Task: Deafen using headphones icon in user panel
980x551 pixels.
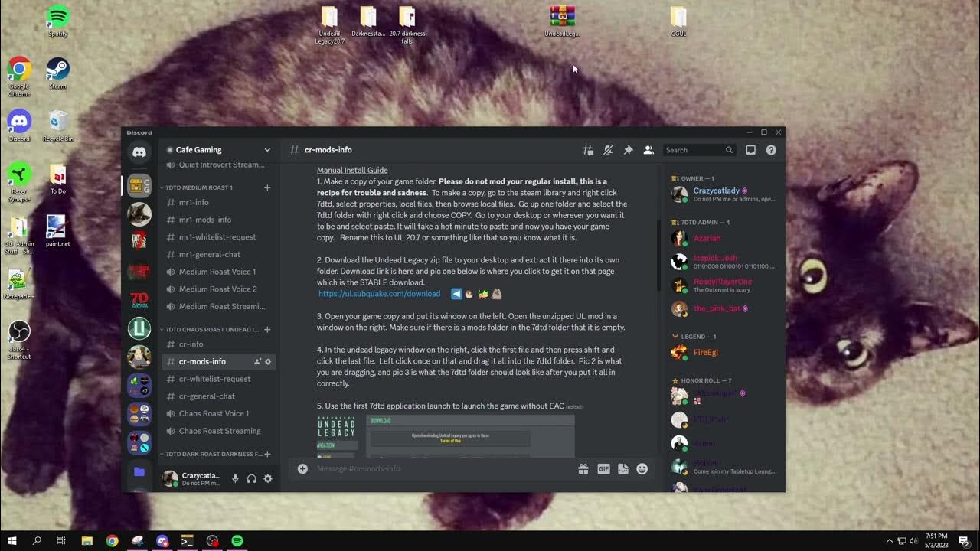Action: pos(251,478)
